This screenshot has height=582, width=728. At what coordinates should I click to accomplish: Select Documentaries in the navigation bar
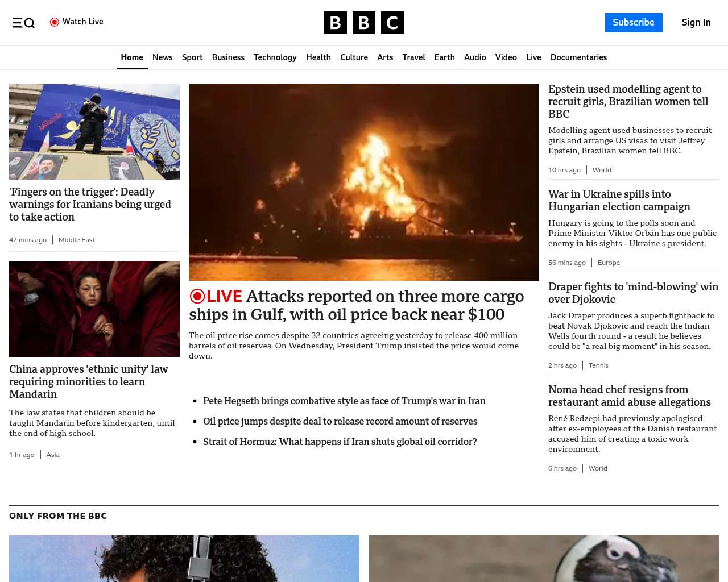click(x=578, y=57)
